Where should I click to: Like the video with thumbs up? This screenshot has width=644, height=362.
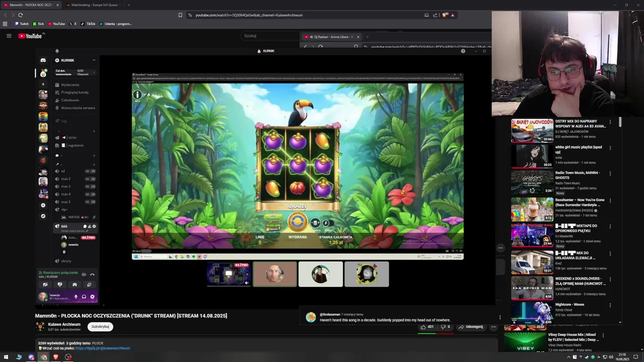click(427, 327)
